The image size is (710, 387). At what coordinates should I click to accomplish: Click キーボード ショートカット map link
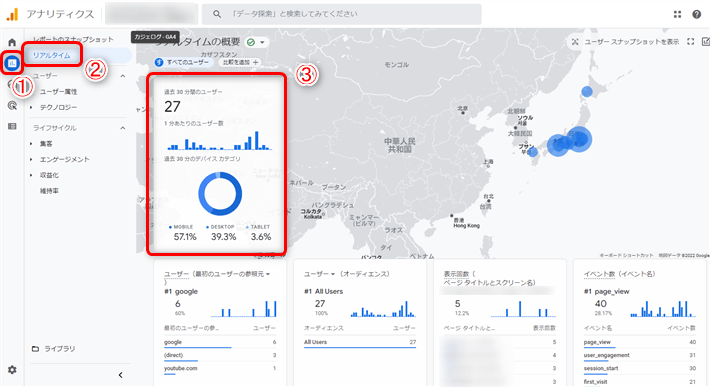tap(627, 255)
